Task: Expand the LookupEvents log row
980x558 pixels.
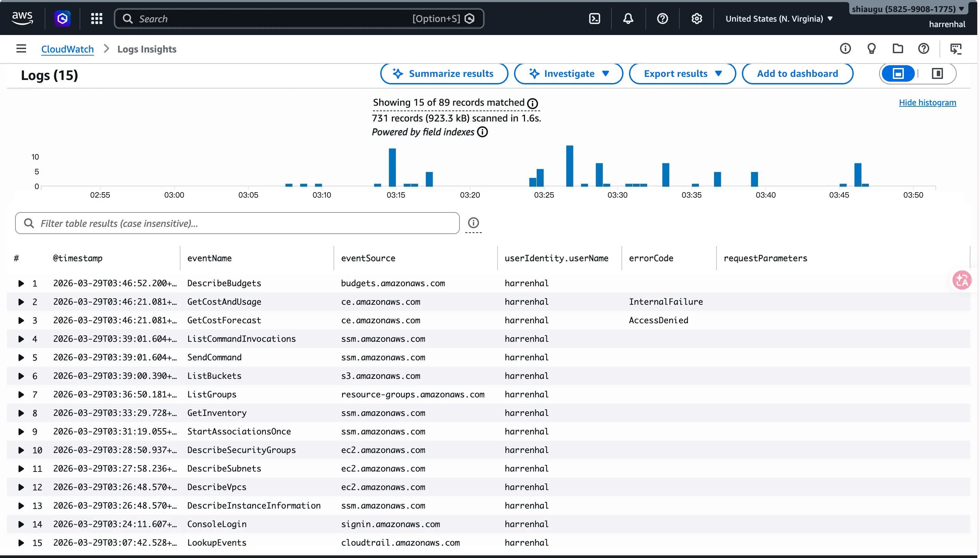Action: click(21, 543)
